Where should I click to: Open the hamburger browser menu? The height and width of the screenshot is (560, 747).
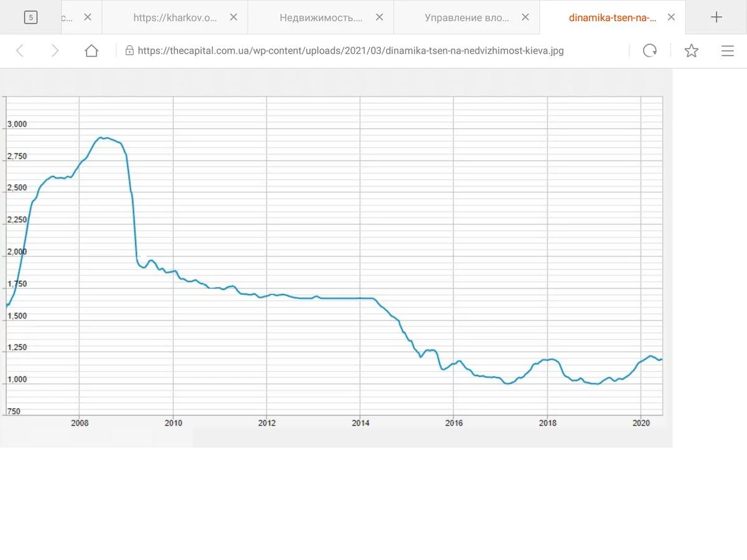pos(727,51)
